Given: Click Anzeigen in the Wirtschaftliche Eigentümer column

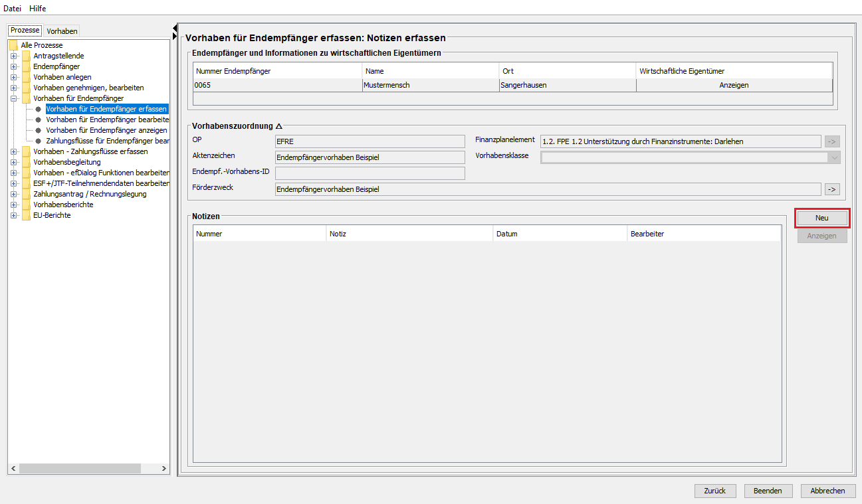Looking at the screenshot, I should tap(734, 85).
